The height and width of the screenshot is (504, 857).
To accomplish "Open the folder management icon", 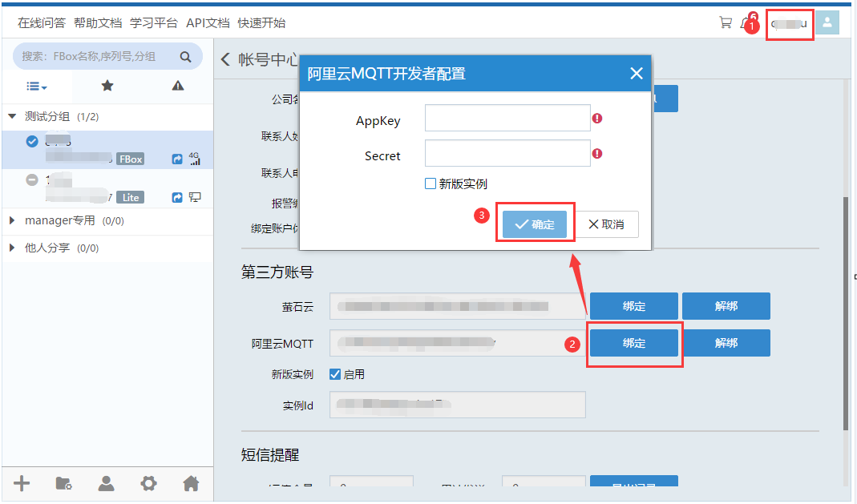I will click(x=64, y=483).
